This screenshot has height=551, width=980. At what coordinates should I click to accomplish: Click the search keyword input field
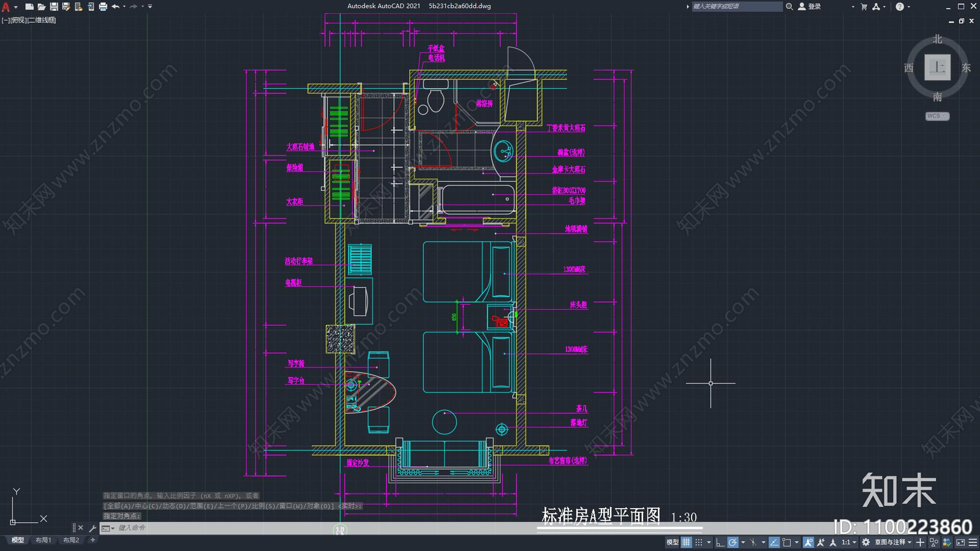click(737, 6)
